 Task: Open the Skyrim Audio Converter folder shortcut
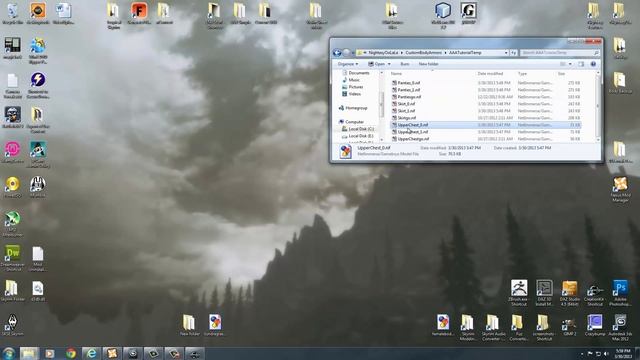pyautogui.click(x=493, y=327)
